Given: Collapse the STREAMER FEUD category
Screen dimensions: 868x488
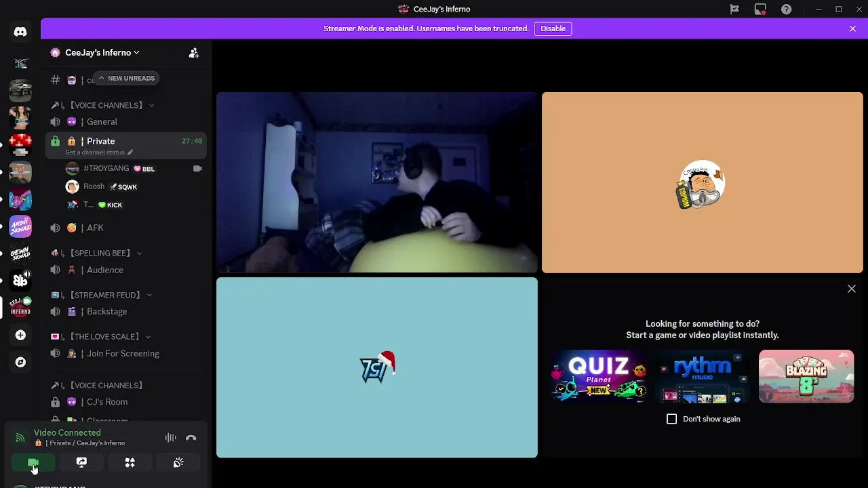Looking at the screenshot, I should 102,295.
